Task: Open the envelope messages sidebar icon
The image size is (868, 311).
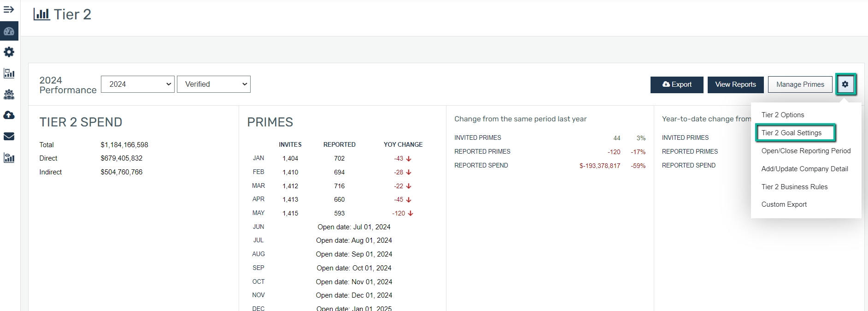Action: pos(9,136)
